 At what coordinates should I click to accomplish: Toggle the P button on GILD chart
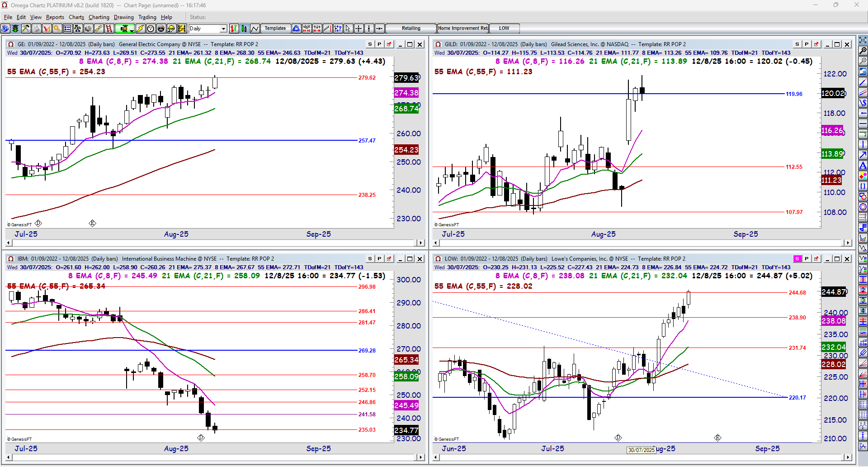[807, 44]
